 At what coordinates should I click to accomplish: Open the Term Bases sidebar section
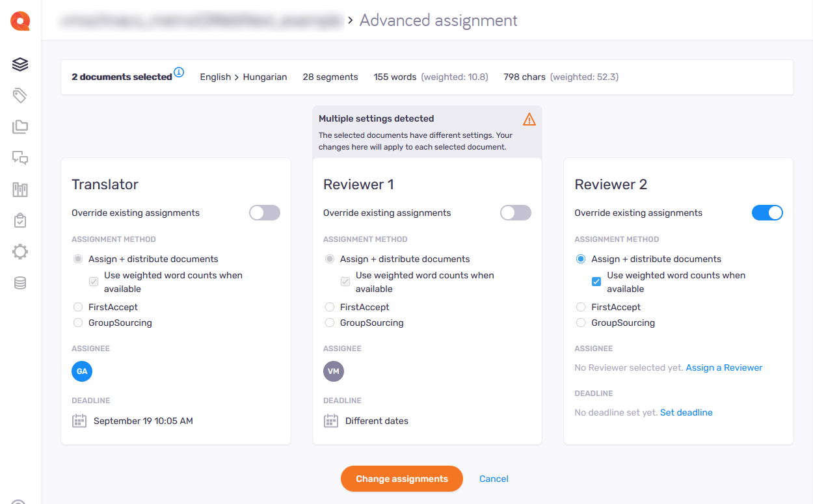[x=20, y=189]
